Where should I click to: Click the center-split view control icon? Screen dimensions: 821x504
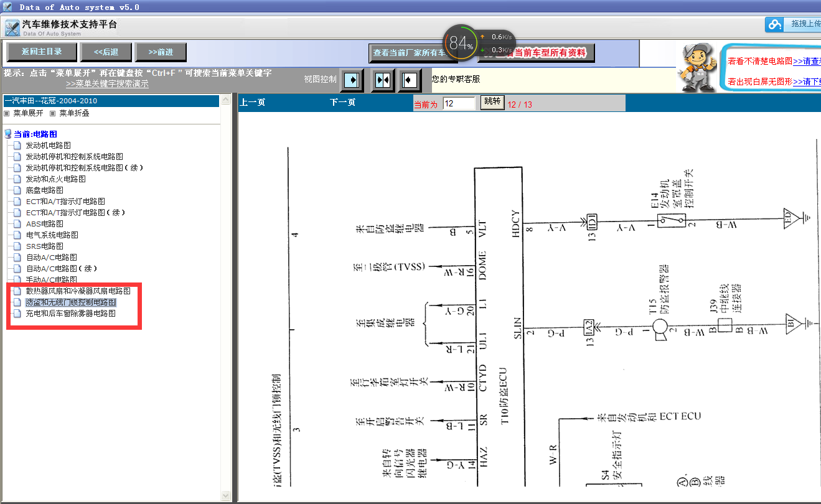(x=383, y=80)
